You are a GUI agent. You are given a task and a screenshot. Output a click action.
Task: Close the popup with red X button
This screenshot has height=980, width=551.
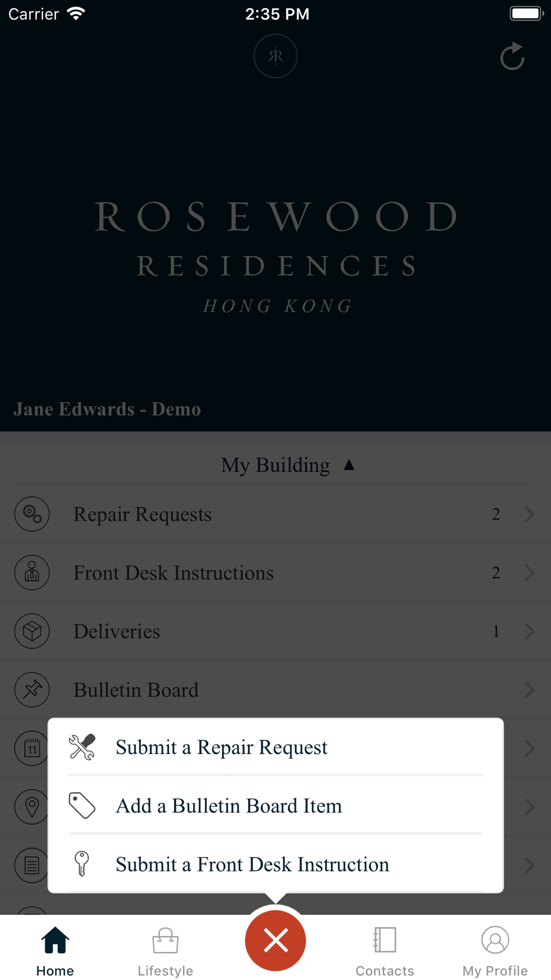coord(275,940)
